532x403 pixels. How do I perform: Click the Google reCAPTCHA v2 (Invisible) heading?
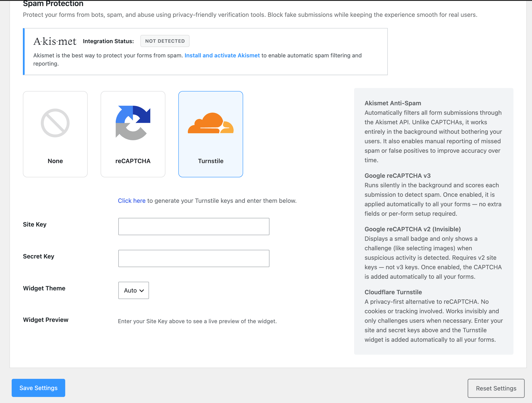point(413,229)
